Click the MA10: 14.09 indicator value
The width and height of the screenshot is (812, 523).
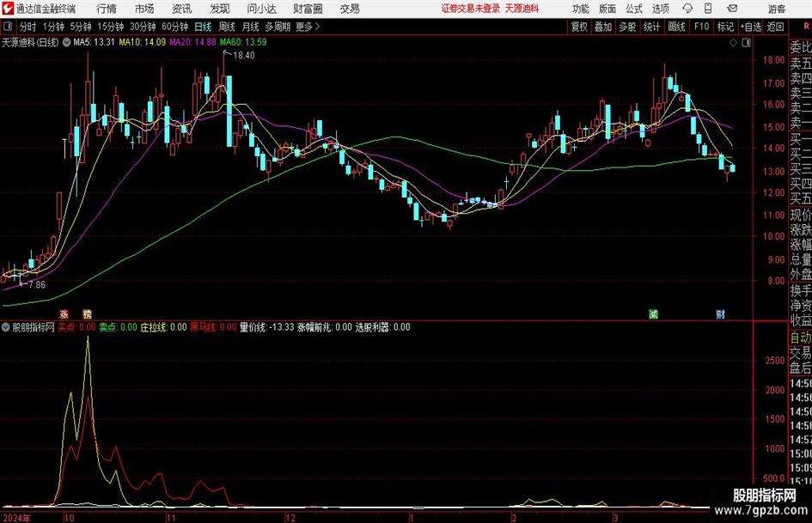(143, 42)
